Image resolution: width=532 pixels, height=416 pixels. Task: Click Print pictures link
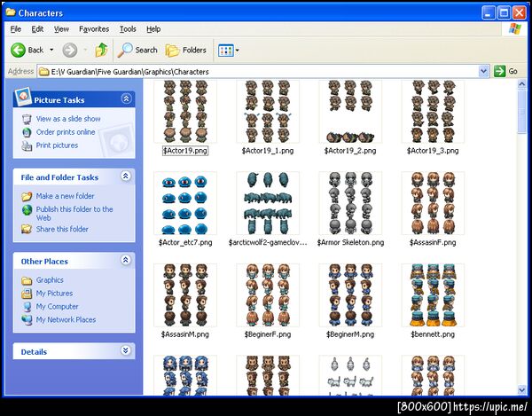[x=57, y=145]
